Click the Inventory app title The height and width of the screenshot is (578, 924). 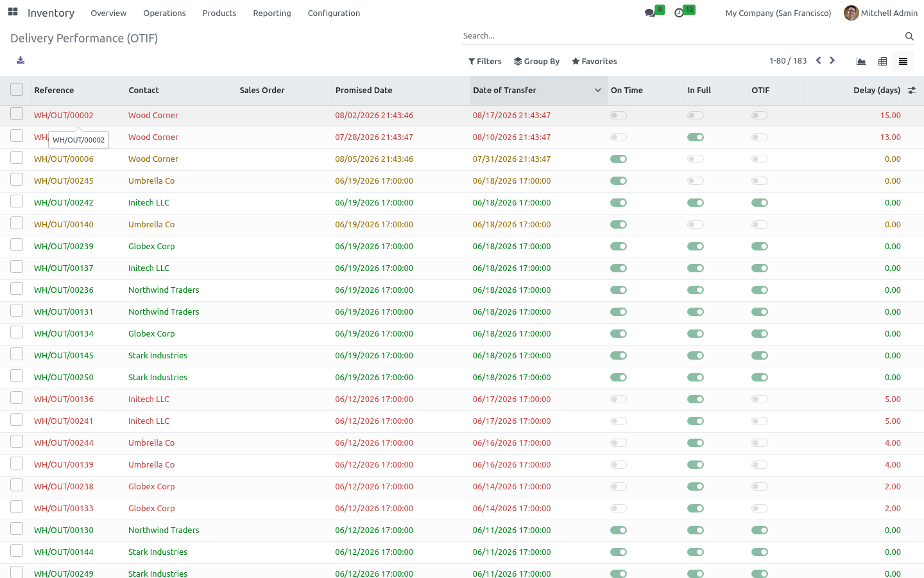coord(51,13)
